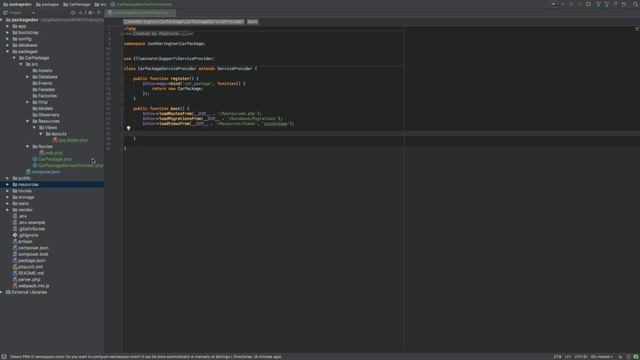640x360 pixels.
Task: Select the public folder
Action: pyautogui.click(x=22, y=178)
